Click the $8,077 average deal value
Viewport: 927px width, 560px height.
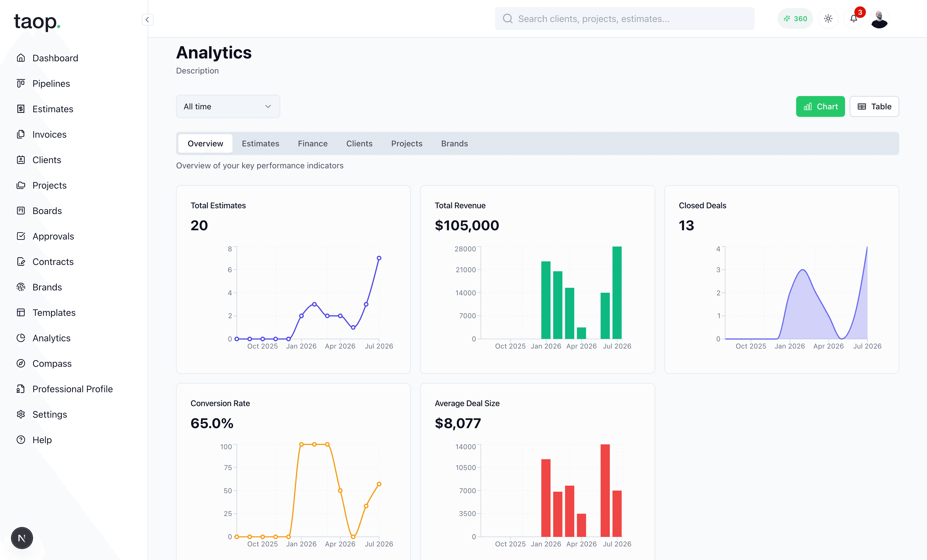[458, 423]
